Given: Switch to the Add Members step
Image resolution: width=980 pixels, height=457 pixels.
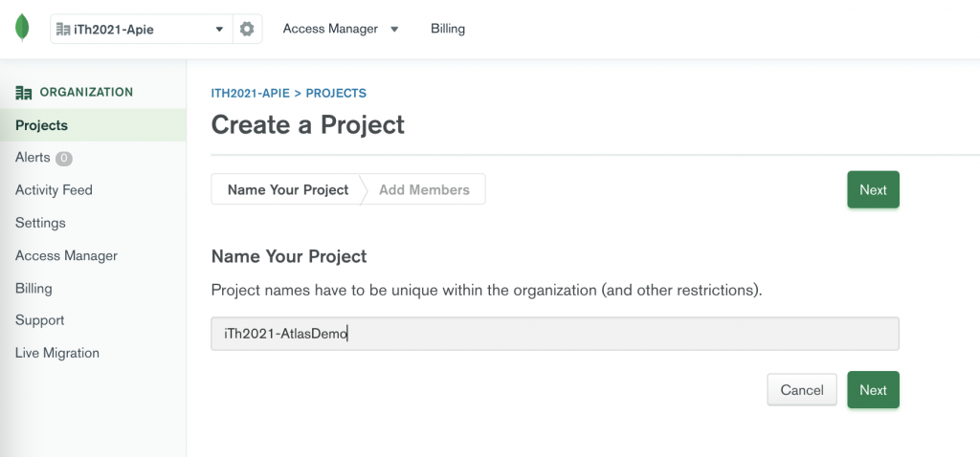Looking at the screenshot, I should pyautogui.click(x=424, y=189).
